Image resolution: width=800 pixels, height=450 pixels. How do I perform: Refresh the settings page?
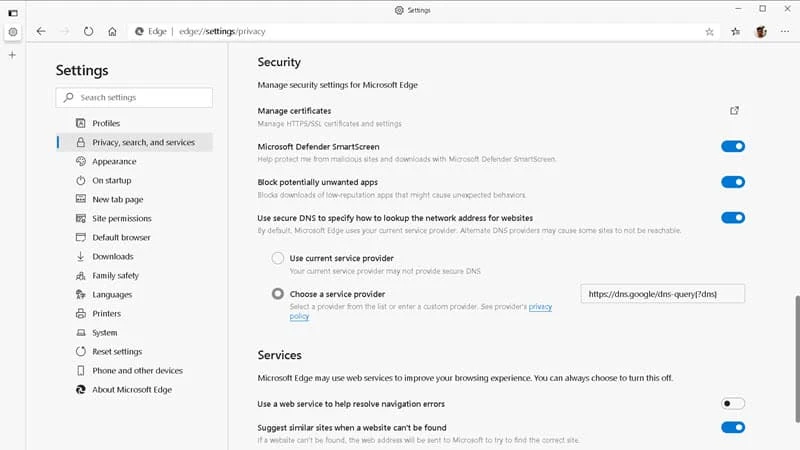point(88,31)
